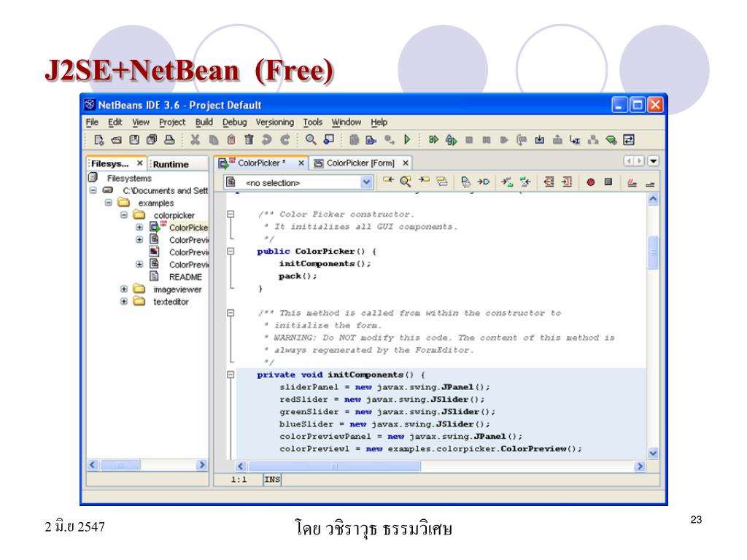Viewport: 747px width, 560px height.
Task: Close the Filesystems panel tab
Action: 139,163
